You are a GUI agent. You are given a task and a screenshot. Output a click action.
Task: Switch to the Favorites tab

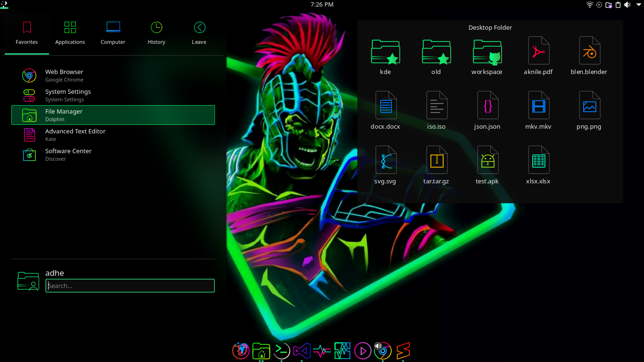point(27,33)
